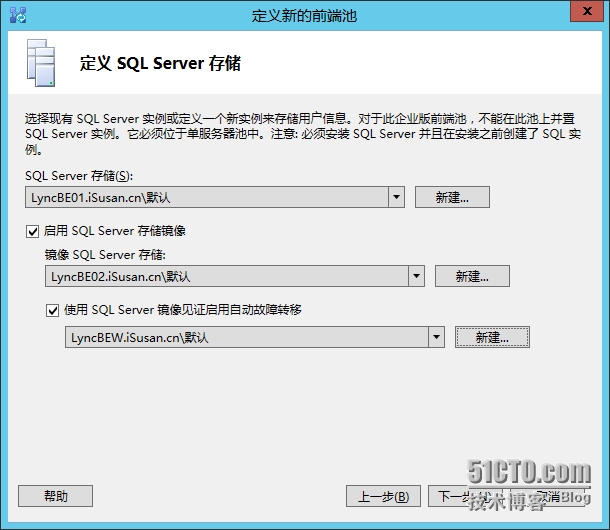The image size is (610, 530).
Task: Toggle the mirroring witness automatic failover checkbox
Action: click(53, 311)
